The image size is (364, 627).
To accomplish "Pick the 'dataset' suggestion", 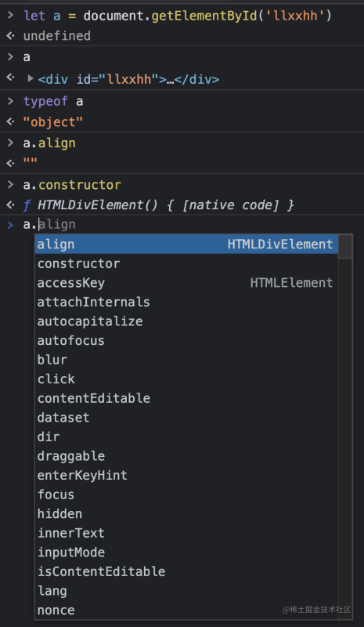I will [186, 418].
